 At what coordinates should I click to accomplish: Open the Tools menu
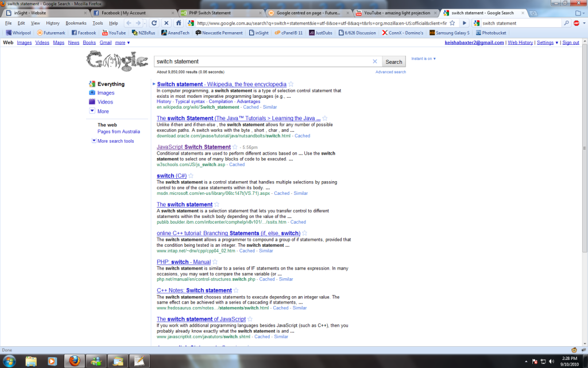98,23
